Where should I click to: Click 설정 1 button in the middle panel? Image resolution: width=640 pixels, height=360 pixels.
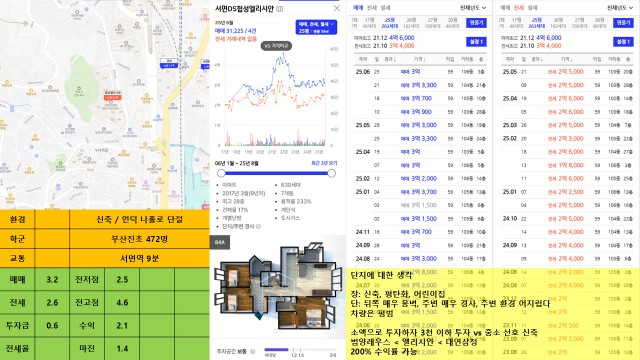[476, 42]
